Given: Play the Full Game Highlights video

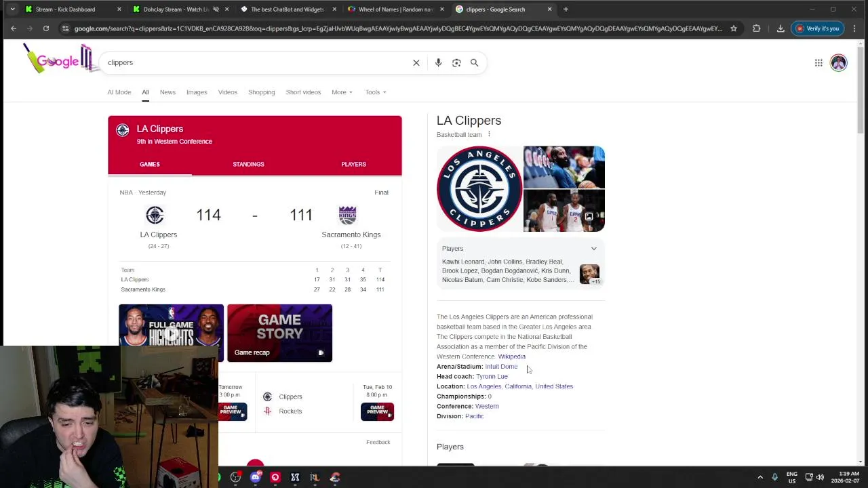Looking at the screenshot, I should point(172,333).
